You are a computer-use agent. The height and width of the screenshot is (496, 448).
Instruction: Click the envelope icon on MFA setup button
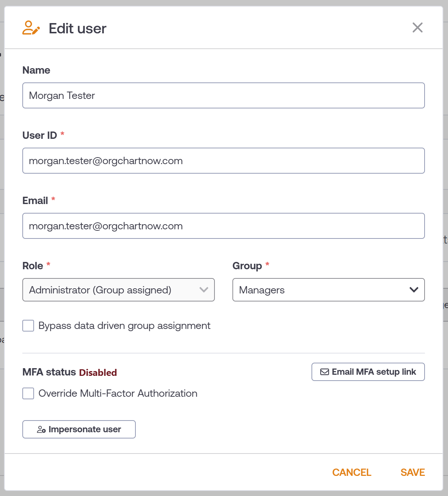(325, 372)
